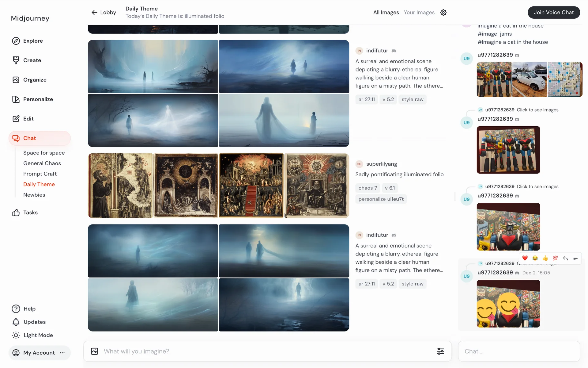The image size is (588, 368).
Task: React with the heart emoji
Action: [x=525, y=258]
